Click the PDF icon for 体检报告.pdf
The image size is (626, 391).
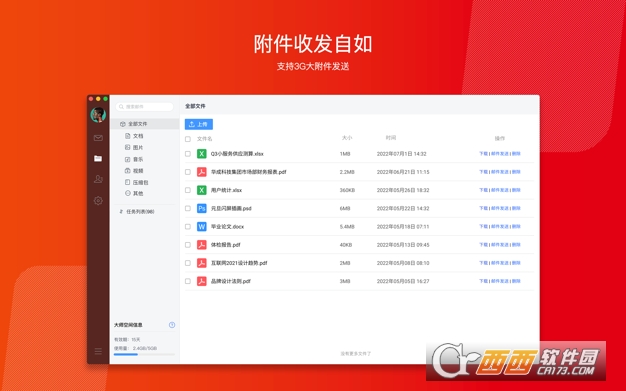point(202,245)
